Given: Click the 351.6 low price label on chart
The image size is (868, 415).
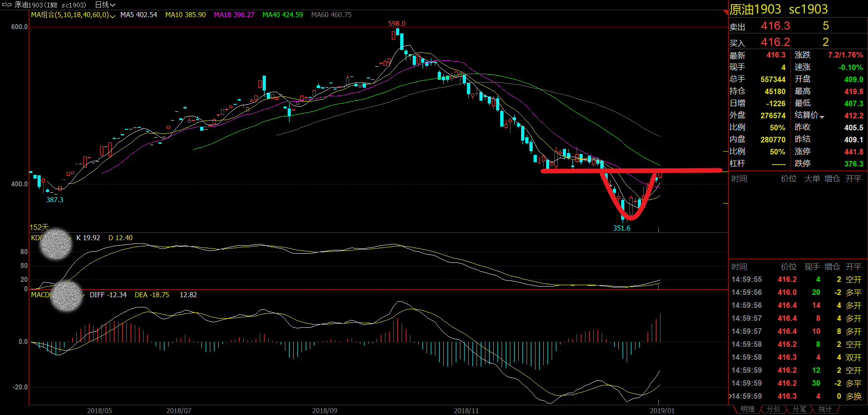Looking at the screenshot, I should tap(622, 228).
